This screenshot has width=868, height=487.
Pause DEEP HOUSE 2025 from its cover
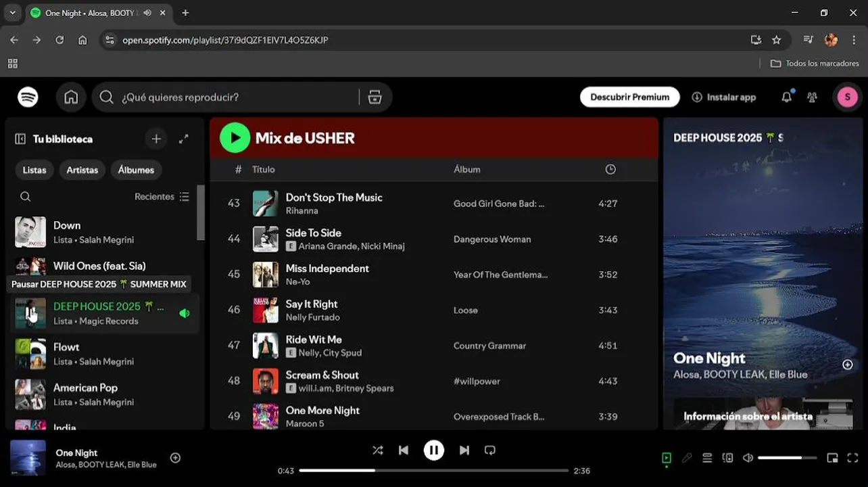[30, 313]
